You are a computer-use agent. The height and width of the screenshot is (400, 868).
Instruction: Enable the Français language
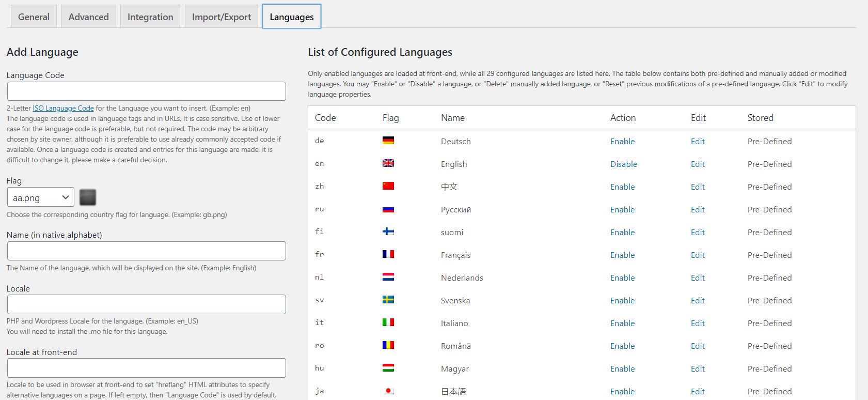pos(622,255)
